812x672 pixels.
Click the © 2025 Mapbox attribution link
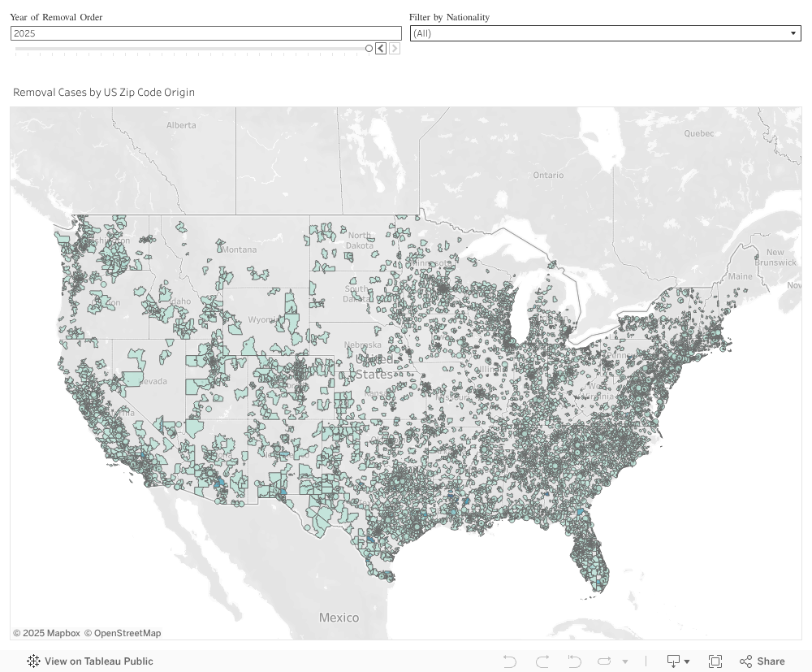pyautogui.click(x=46, y=633)
